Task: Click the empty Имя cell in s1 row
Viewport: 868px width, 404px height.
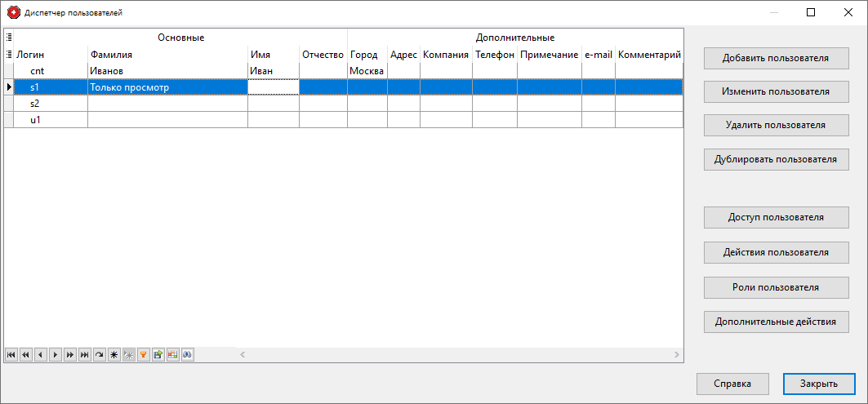Action: pyautogui.click(x=274, y=87)
